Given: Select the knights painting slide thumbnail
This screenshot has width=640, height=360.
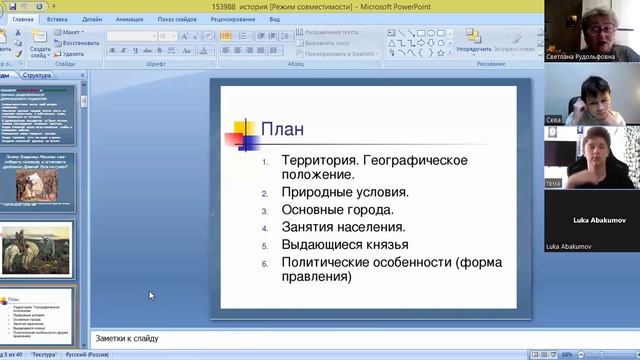Looking at the screenshot, I should [37, 249].
